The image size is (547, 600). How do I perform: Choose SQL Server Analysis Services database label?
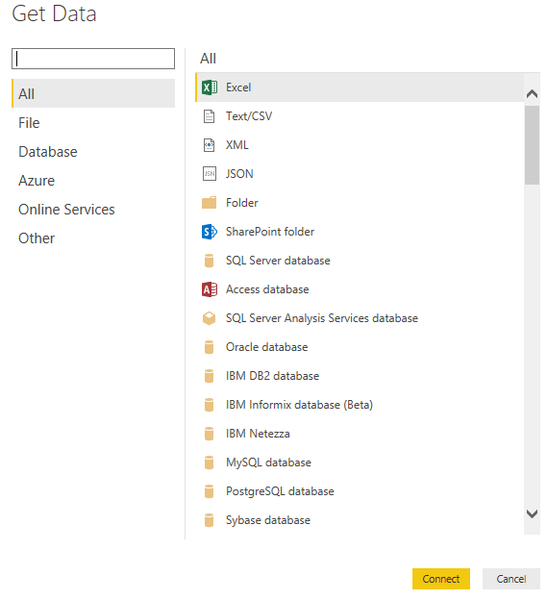(322, 318)
